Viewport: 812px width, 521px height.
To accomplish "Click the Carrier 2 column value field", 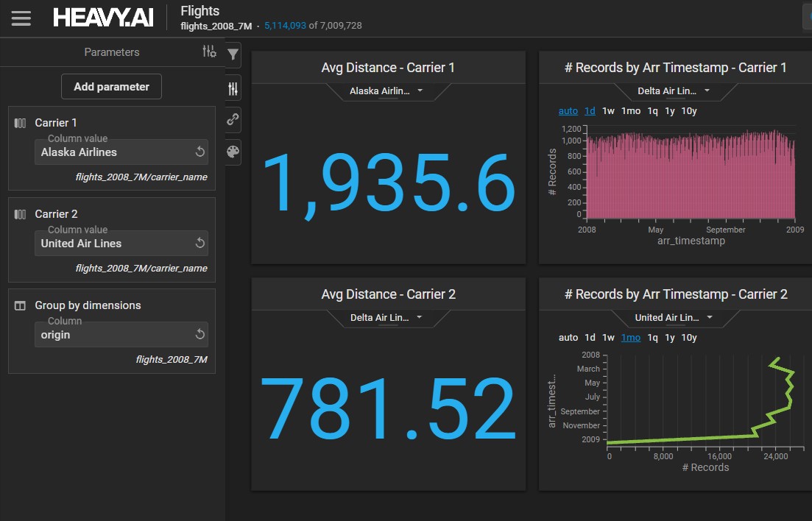I will (112, 244).
